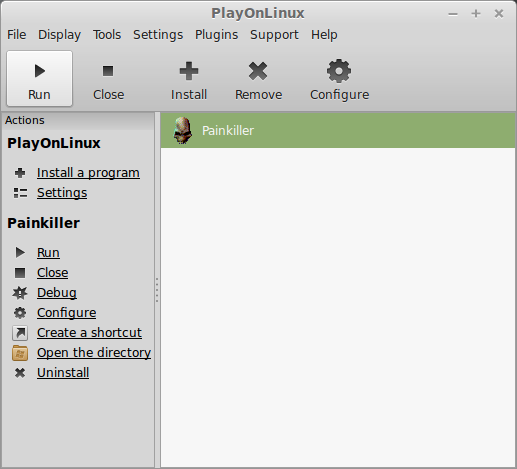Click the 'Install a program' link

click(x=88, y=173)
